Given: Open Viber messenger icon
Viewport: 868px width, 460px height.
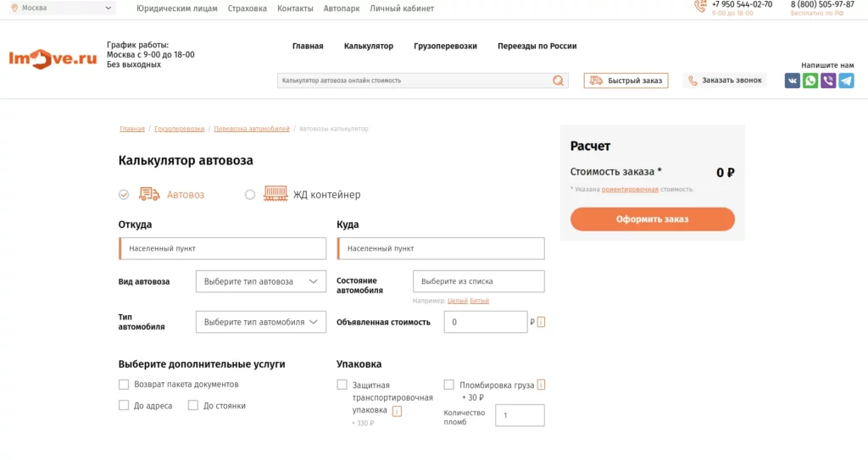Looking at the screenshot, I should pyautogui.click(x=828, y=80).
